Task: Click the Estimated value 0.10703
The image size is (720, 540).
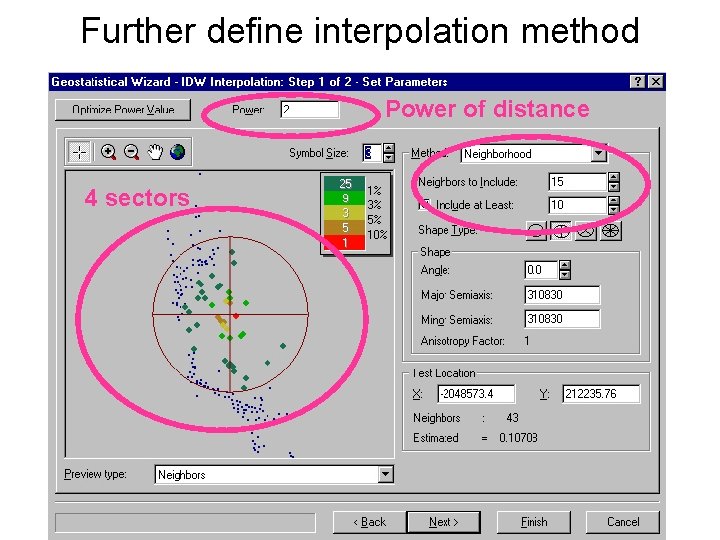Action: 518,438
